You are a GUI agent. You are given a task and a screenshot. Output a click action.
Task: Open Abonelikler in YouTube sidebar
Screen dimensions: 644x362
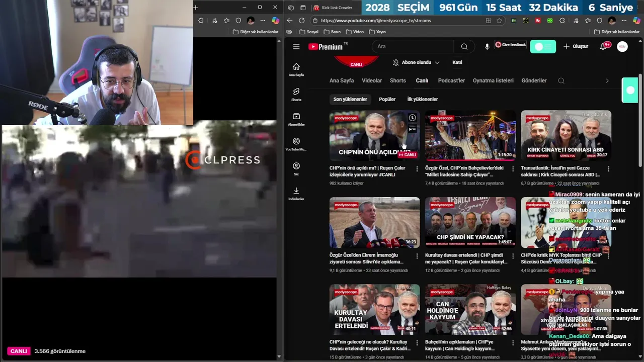pos(296,119)
